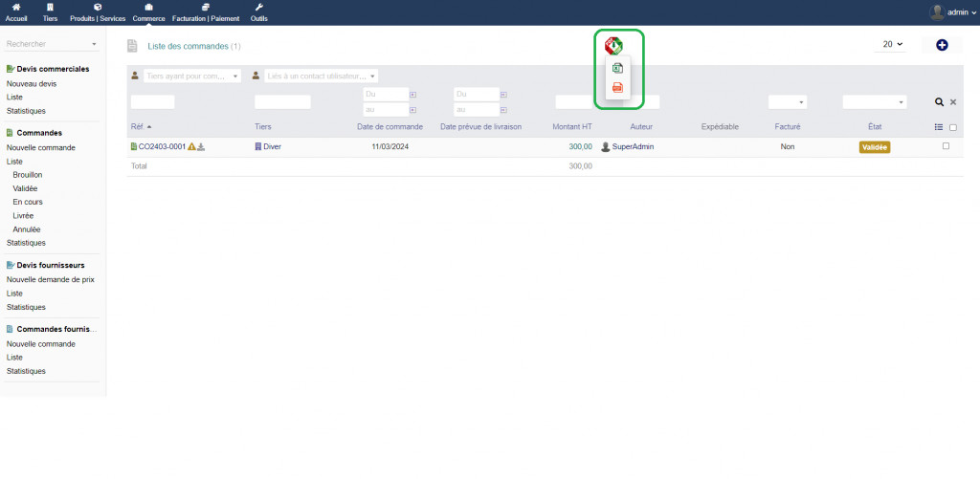This screenshot has height=479, width=980.
Task: Open the Facturé filter dropdown
Action: [788, 101]
